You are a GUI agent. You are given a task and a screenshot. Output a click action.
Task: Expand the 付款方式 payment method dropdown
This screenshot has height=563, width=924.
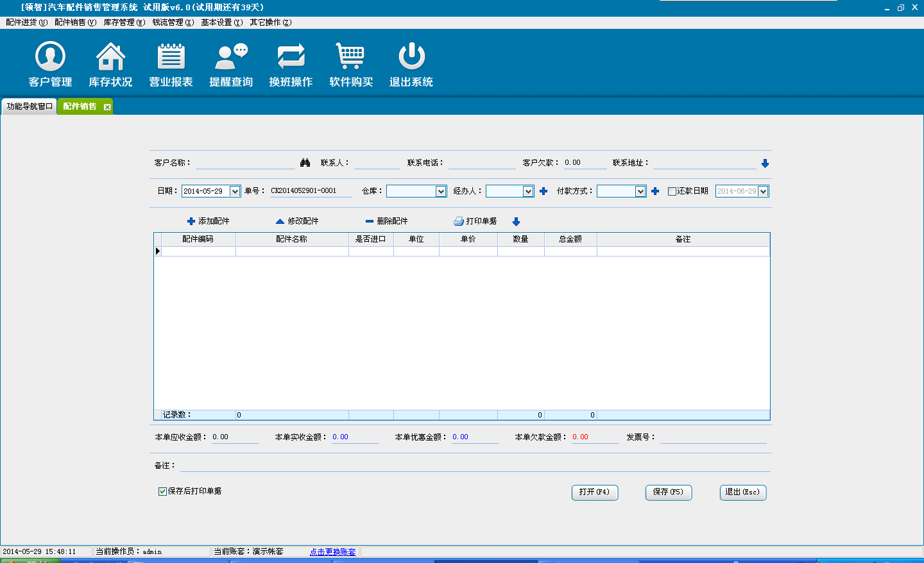coord(640,191)
